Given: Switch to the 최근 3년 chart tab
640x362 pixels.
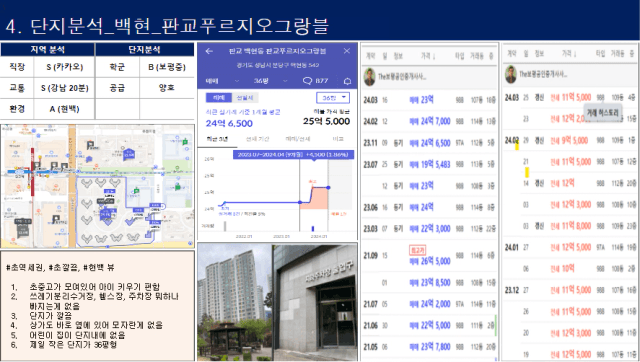Looking at the screenshot, I should [217, 139].
